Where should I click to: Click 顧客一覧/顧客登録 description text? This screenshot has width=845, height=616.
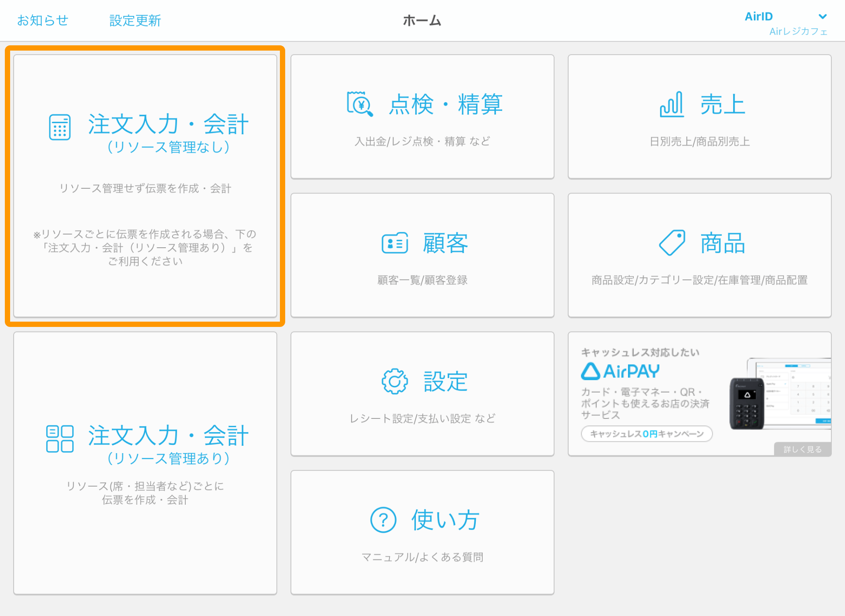click(x=422, y=280)
